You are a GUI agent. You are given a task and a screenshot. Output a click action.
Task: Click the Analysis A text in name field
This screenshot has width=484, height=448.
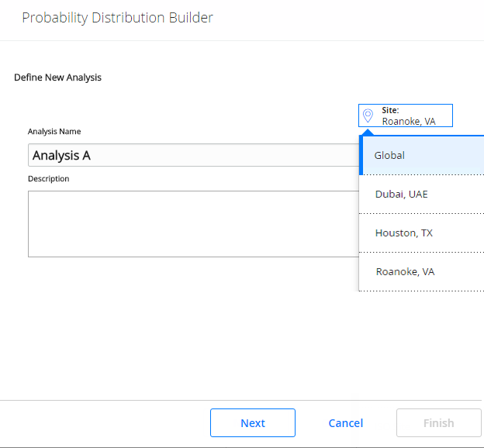(x=61, y=156)
